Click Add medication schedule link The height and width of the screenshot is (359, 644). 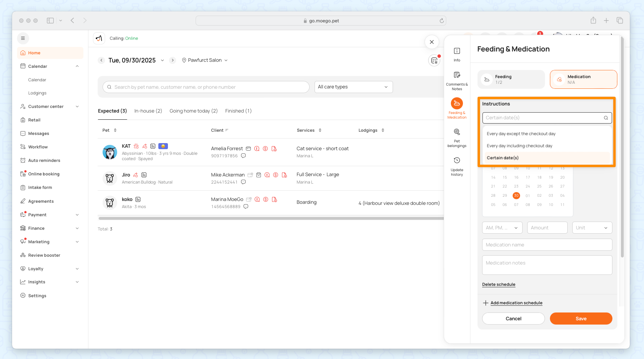pos(516,303)
